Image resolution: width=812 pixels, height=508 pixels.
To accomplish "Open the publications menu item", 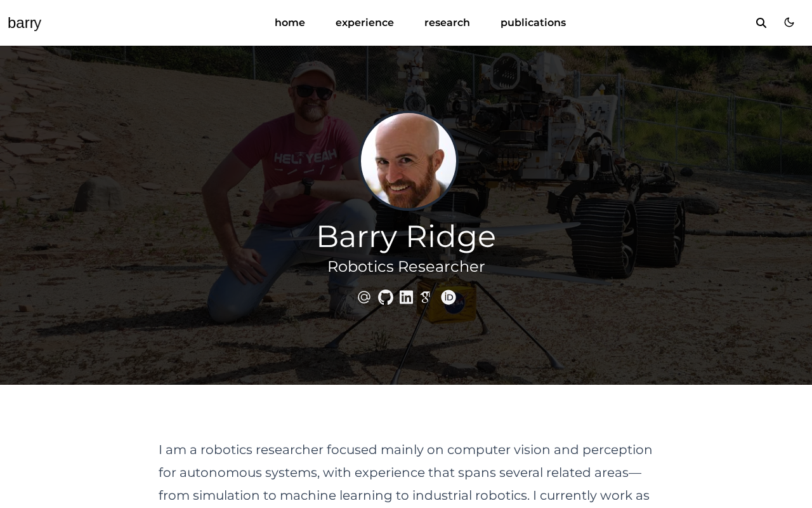I will pos(533,23).
